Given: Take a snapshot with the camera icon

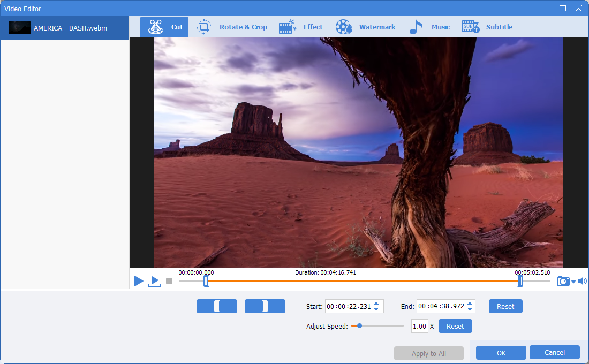Looking at the screenshot, I should pos(563,281).
